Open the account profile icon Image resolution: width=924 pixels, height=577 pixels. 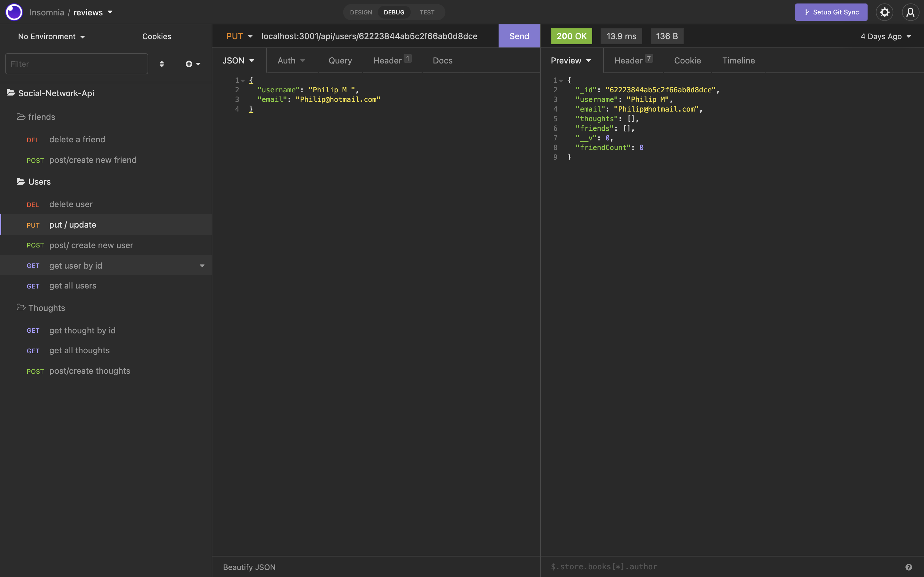pos(910,12)
